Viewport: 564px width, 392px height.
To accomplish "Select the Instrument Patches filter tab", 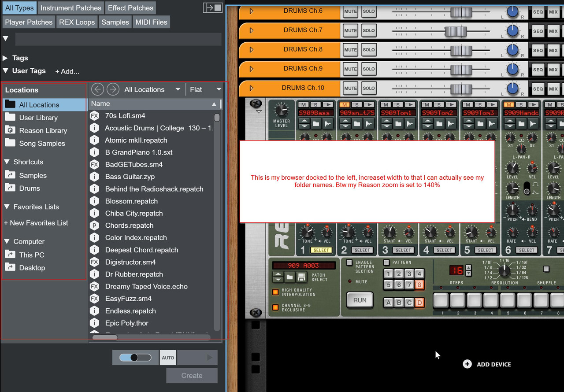I will pyautogui.click(x=71, y=8).
